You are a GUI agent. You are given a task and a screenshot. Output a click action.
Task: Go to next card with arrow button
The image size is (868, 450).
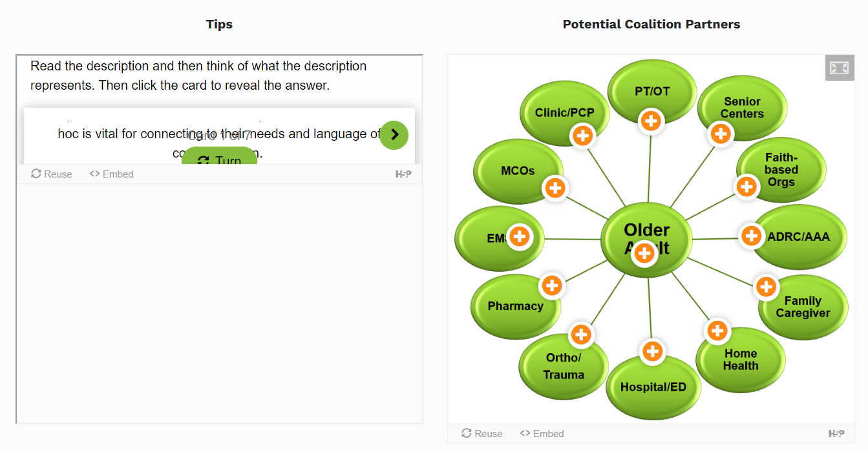(x=394, y=135)
